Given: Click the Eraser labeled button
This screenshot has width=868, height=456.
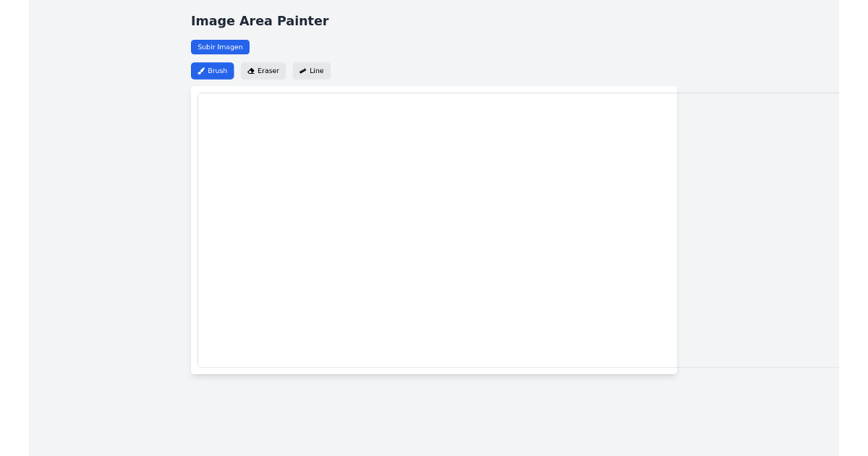Looking at the screenshot, I should [263, 71].
